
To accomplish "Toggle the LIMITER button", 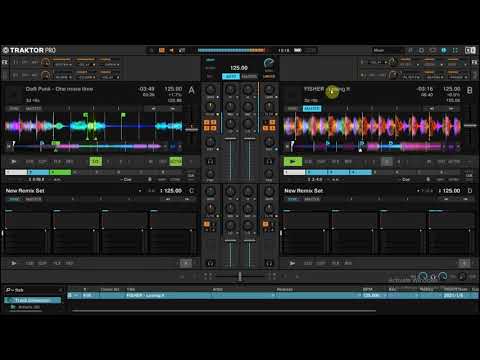I will point(269,76).
